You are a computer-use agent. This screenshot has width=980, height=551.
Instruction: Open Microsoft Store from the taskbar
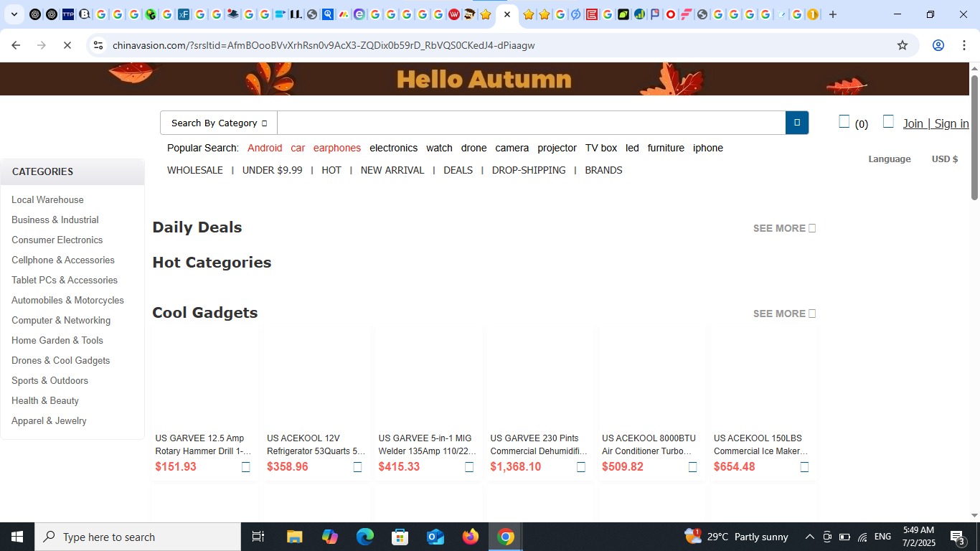(400, 537)
